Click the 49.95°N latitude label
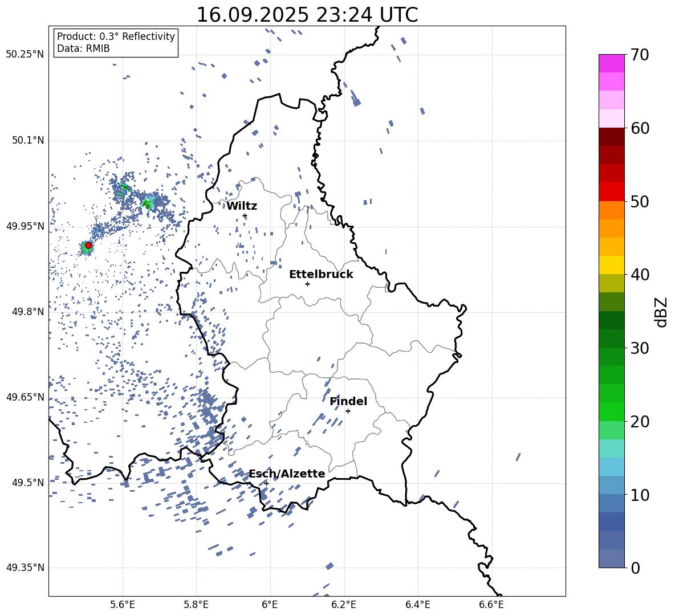This screenshot has height=616, width=675. tap(25, 226)
